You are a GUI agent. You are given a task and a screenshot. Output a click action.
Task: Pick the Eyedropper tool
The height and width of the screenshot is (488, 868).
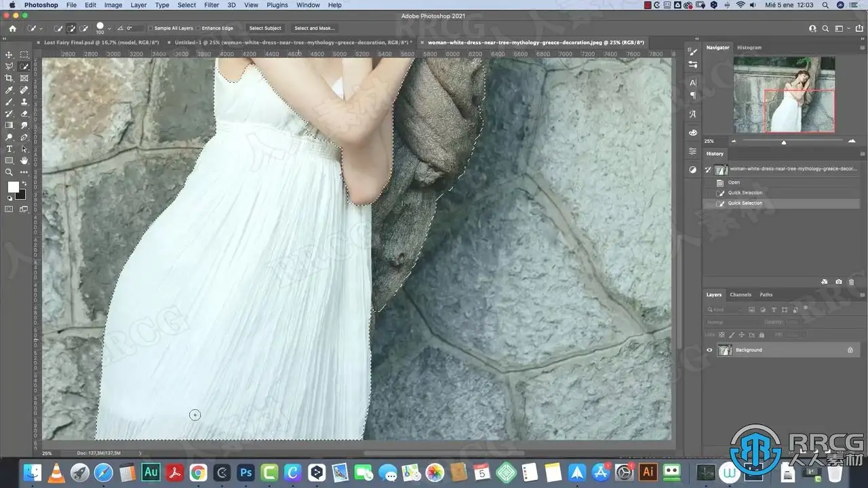pos(9,90)
